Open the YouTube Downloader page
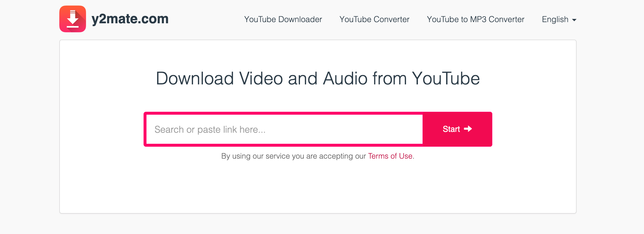This screenshot has height=234, width=644. 283,19
